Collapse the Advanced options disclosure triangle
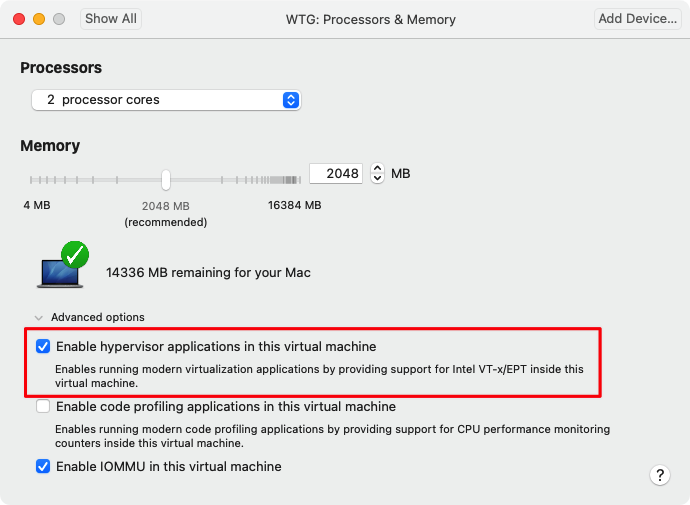 [x=38, y=318]
